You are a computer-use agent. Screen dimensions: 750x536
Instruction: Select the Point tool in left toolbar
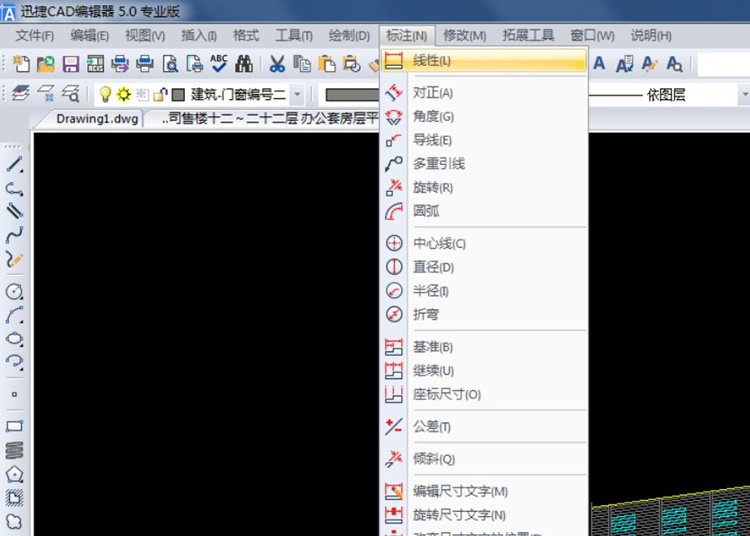click(x=14, y=394)
